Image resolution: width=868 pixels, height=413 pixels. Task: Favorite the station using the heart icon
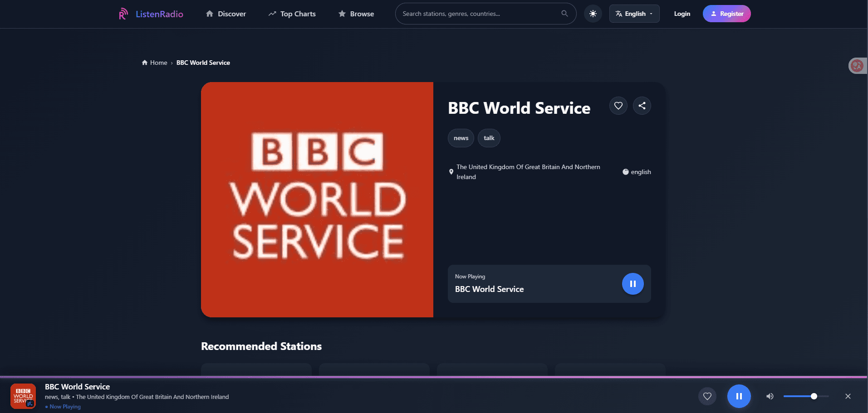[618, 105]
